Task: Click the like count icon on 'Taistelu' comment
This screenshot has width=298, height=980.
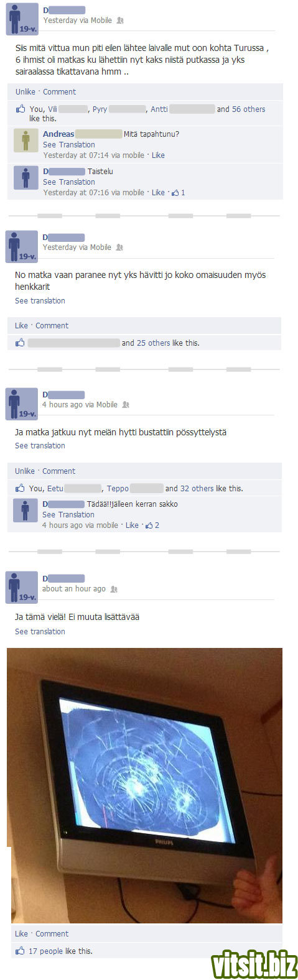Action: click(x=175, y=193)
